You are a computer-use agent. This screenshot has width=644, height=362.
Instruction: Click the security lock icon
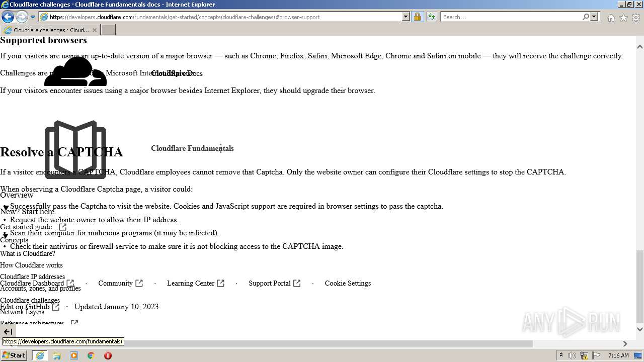click(x=417, y=17)
